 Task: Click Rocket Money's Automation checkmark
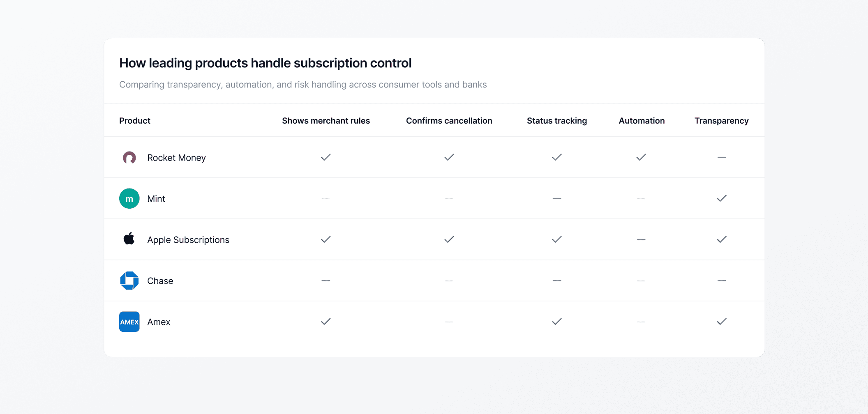tap(641, 157)
